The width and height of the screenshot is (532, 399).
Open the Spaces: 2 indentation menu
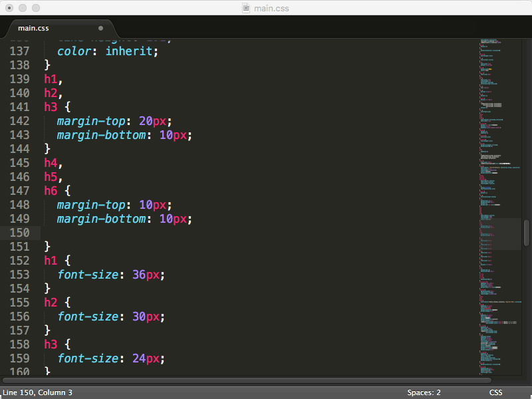[x=424, y=392]
